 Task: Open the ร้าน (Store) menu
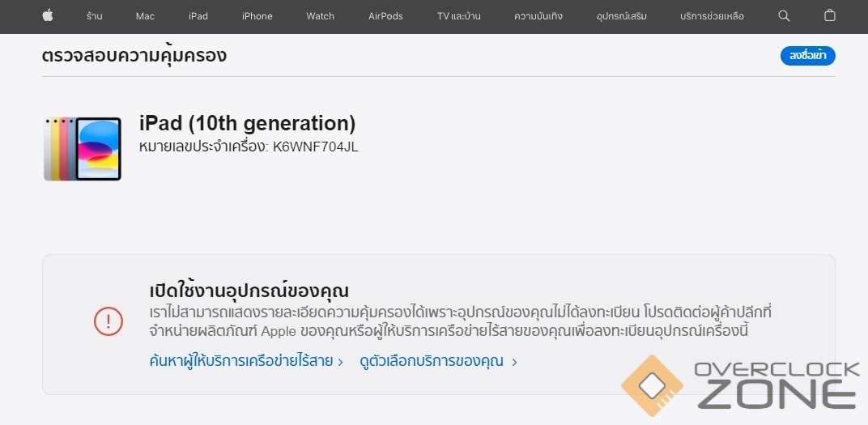pyautogui.click(x=94, y=16)
